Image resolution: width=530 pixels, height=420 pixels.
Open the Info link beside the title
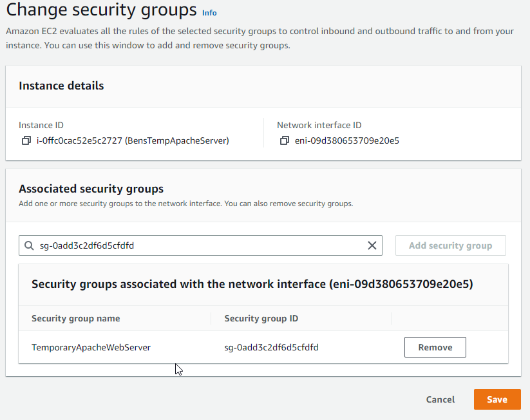point(209,12)
